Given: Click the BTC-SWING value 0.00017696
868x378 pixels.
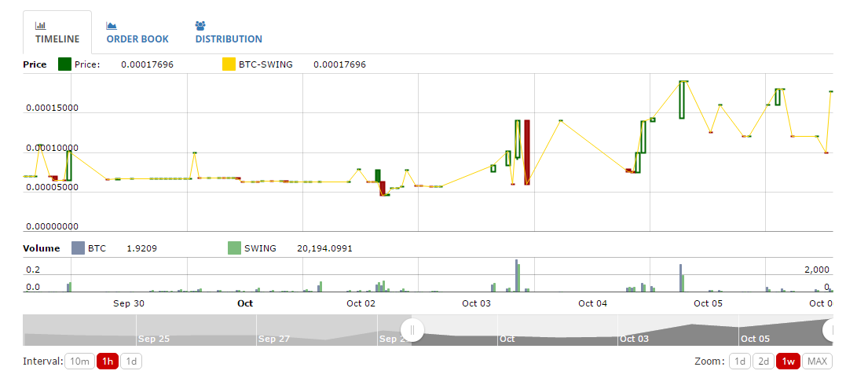Looking at the screenshot, I should click(x=339, y=64).
